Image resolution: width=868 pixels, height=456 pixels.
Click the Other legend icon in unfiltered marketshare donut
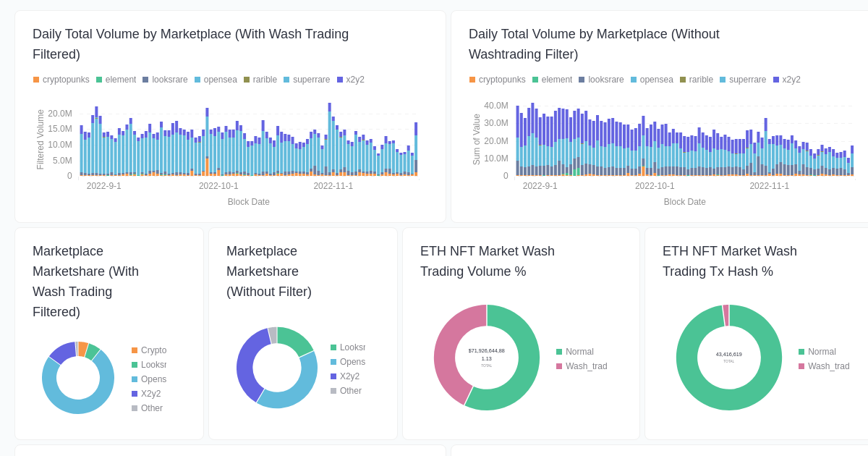click(332, 391)
